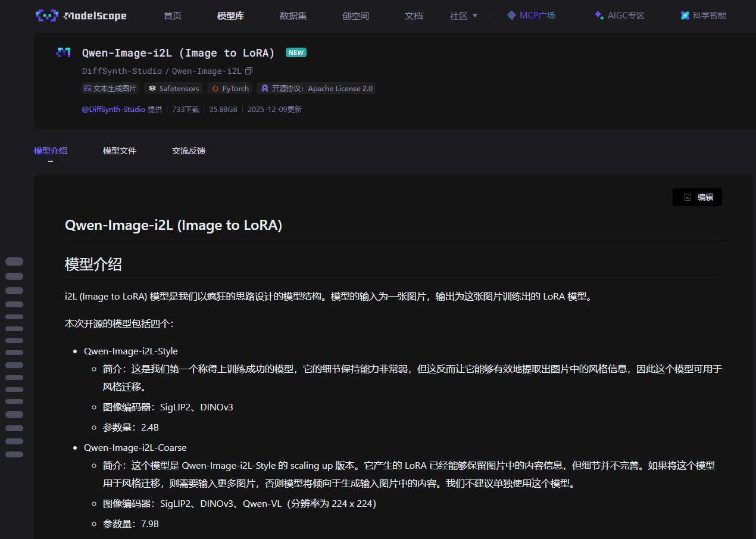Click the AIGC专区 sparkle icon
The height and width of the screenshot is (539, 756).
[598, 15]
